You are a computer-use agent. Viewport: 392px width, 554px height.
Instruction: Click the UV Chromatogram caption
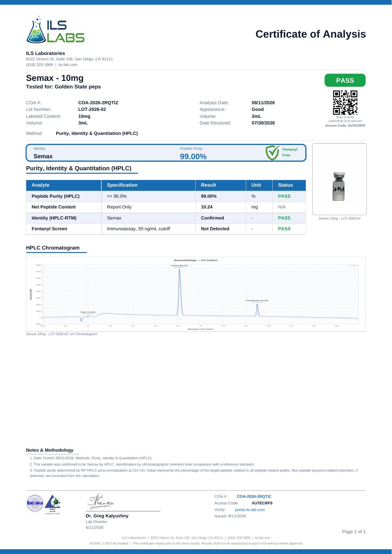[62, 334]
